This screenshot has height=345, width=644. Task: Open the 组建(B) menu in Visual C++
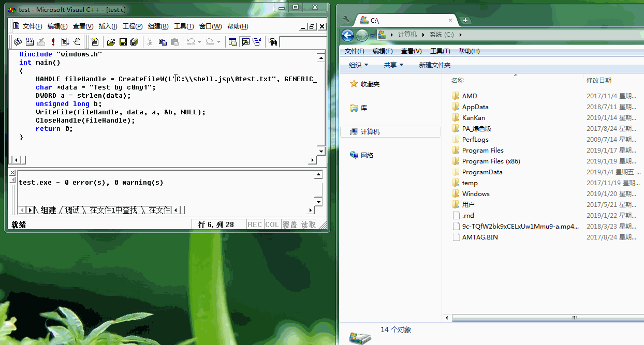coord(158,26)
